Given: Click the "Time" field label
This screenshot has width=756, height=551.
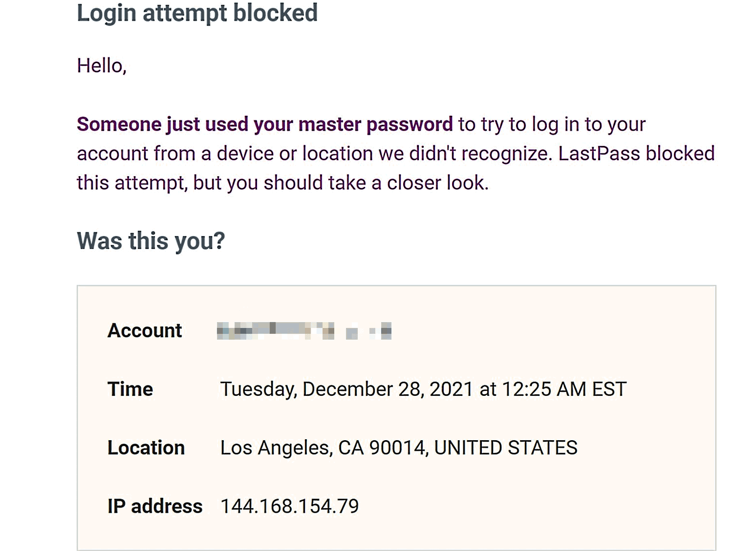Looking at the screenshot, I should (x=130, y=389).
